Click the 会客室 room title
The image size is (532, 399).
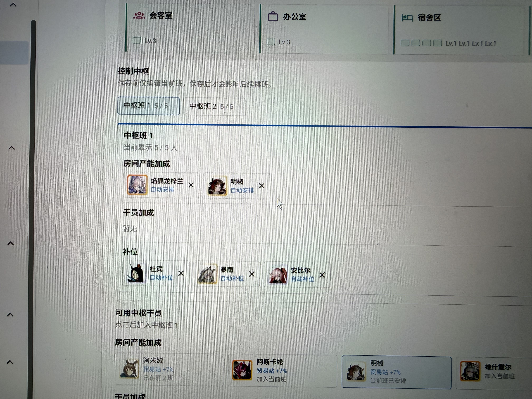point(161,16)
